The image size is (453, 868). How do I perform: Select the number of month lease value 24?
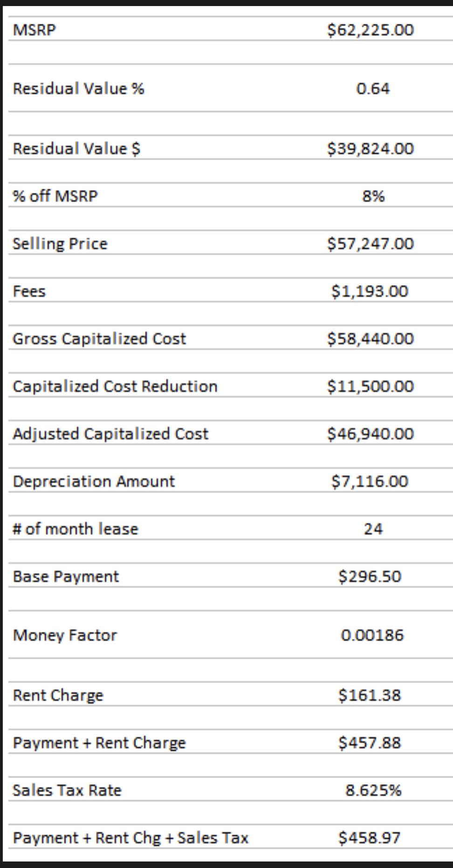tap(373, 529)
